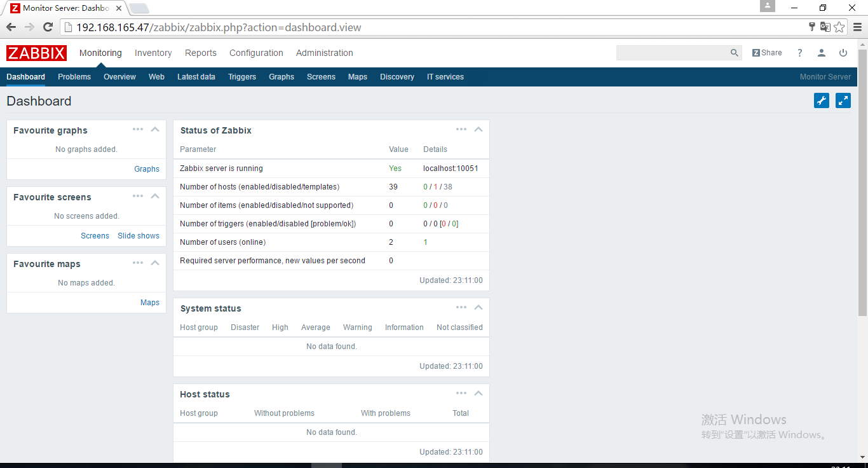
Task: Open the Maps submenu tab
Action: (358, 77)
